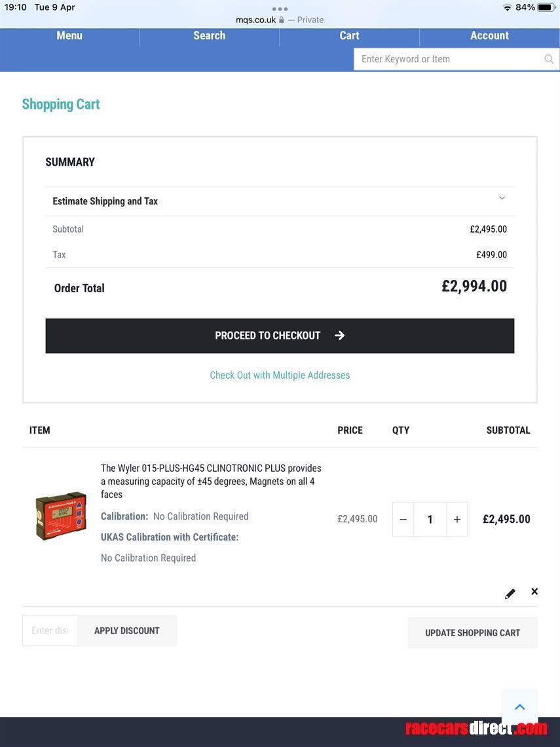Viewport: 560px width, 747px height.
Task: Tap the battery status icon
Action: point(546,7)
